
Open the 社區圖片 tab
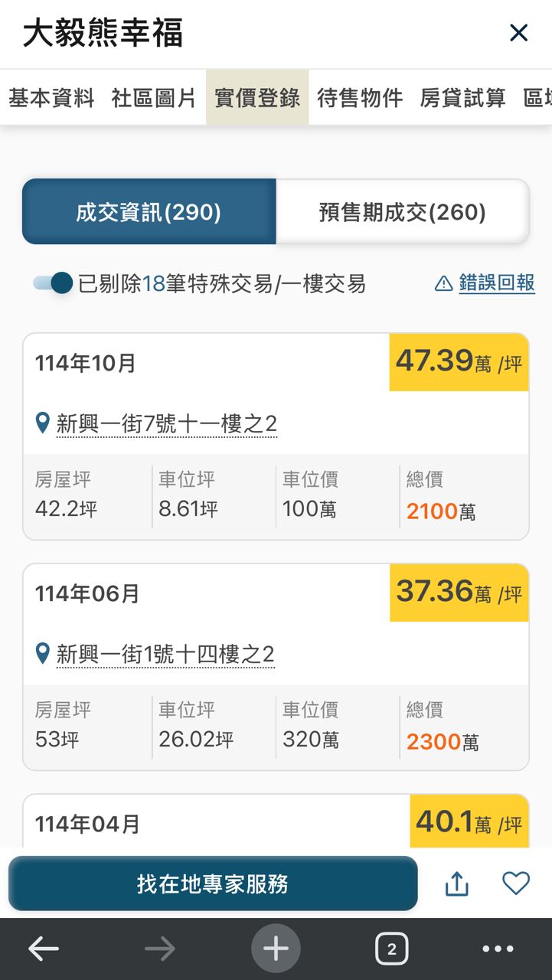click(154, 98)
